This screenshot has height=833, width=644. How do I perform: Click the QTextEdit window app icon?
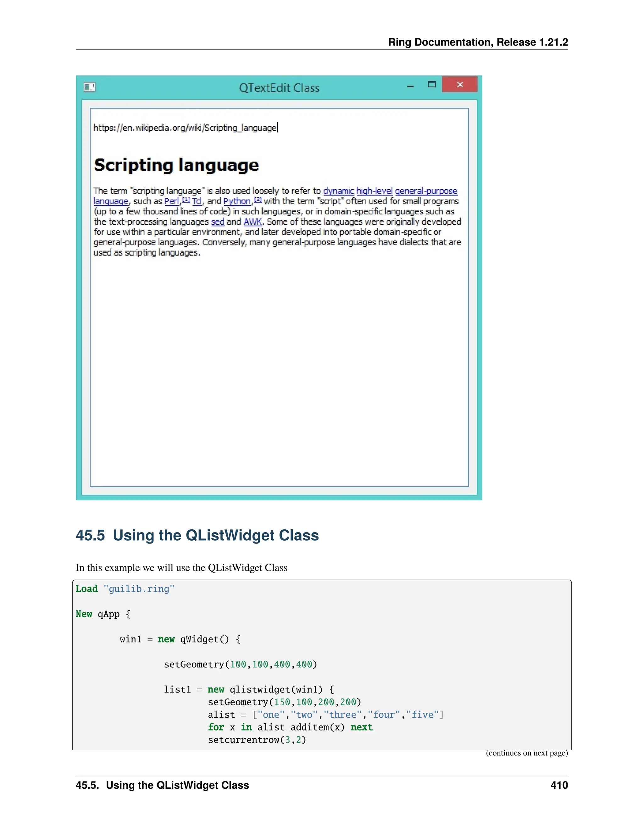[x=89, y=87]
